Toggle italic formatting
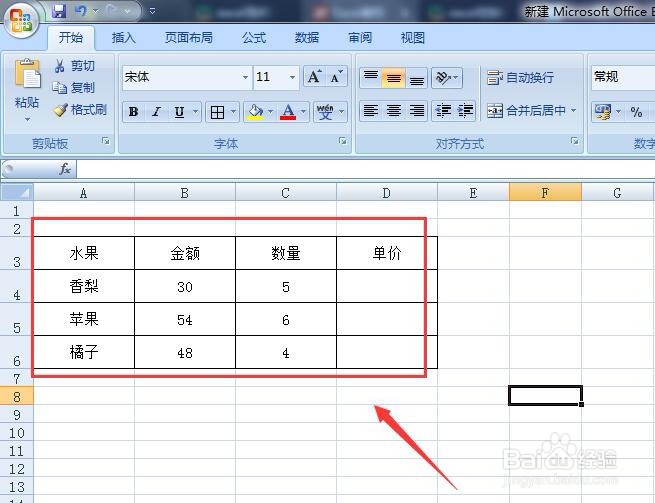The height and width of the screenshot is (503, 655). click(x=157, y=112)
